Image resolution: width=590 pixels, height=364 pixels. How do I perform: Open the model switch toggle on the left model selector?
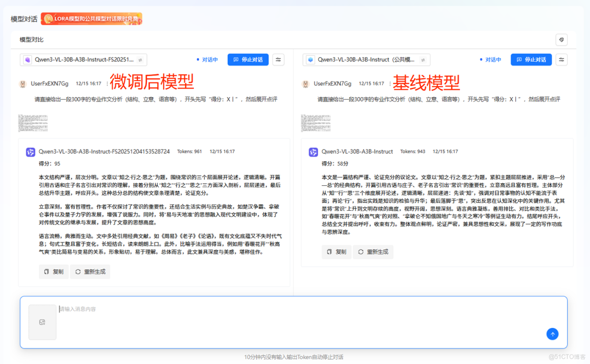point(140,59)
